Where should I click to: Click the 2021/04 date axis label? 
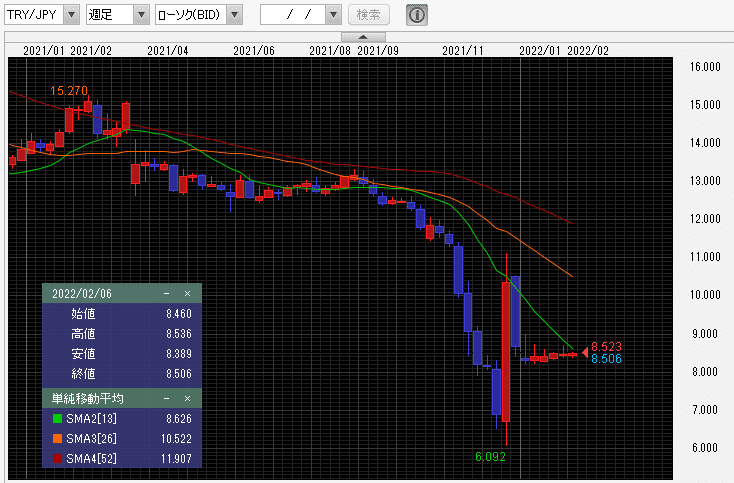pyautogui.click(x=168, y=51)
